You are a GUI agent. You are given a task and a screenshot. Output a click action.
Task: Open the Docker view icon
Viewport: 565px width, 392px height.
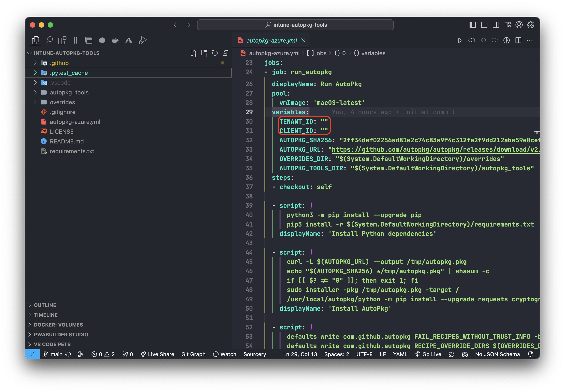(x=115, y=40)
